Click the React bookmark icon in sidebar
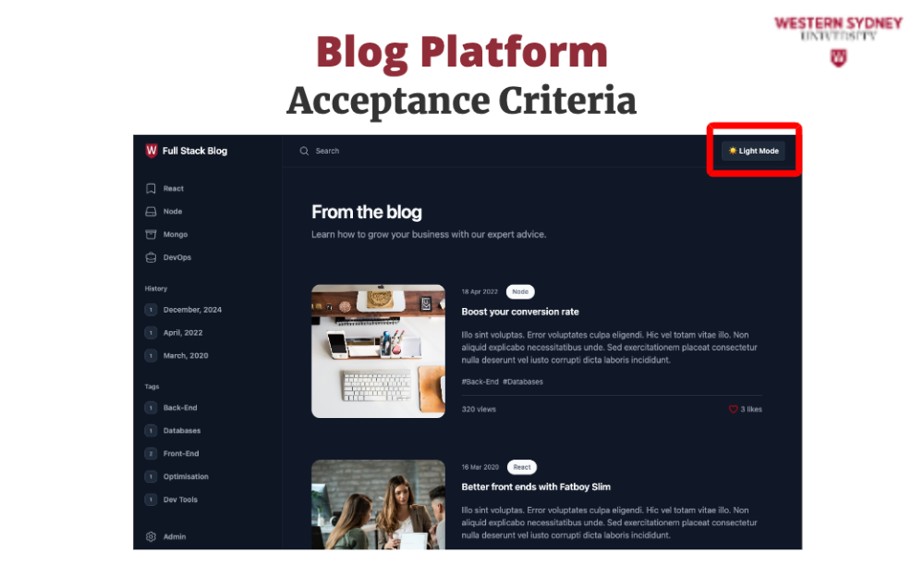The width and height of the screenshot is (924, 578). [151, 189]
